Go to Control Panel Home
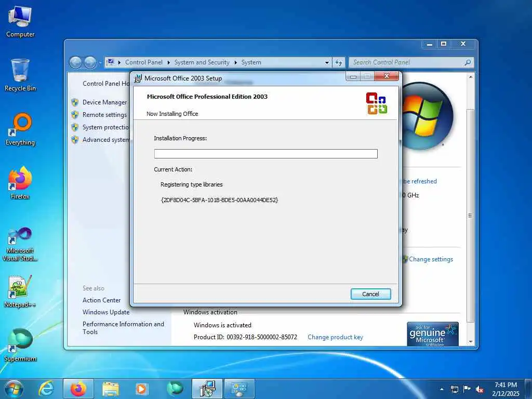The width and height of the screenshot is (532, 399). point(106,84)
